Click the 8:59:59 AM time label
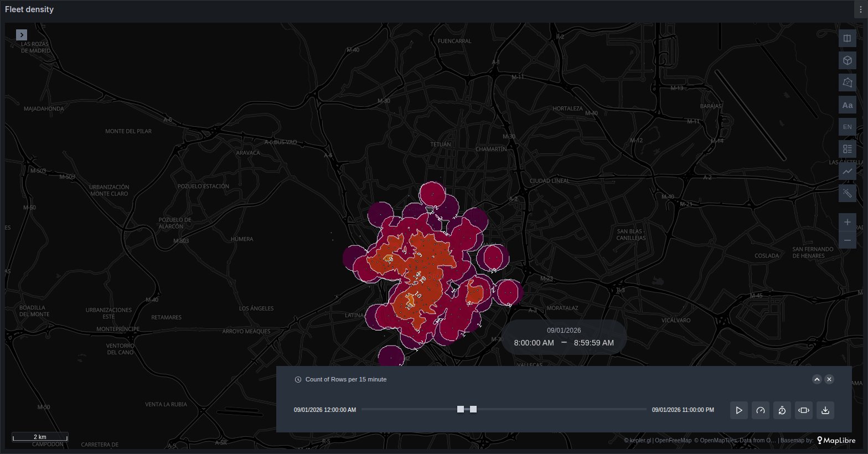 [594, 343]
